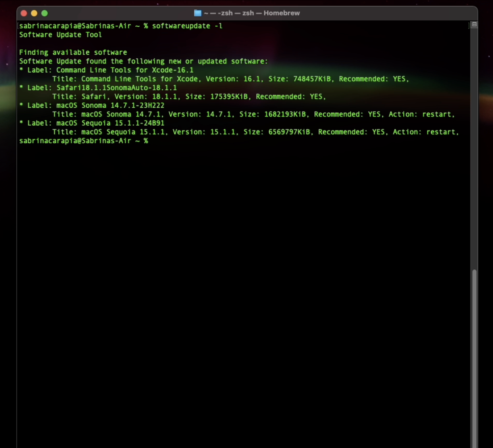
Task: Click the split pane icon at top right
Action: tap(474, 25)
